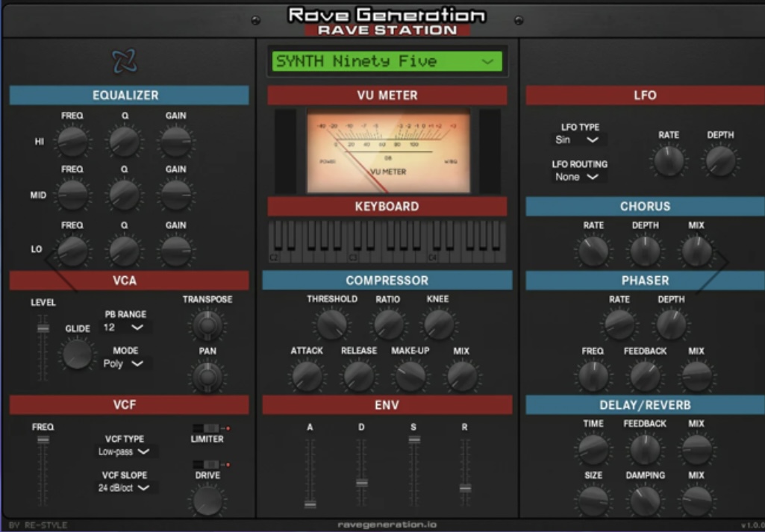Click the COMPRESSOR section header
The image size is (765, 532).
tap(387, 281)
